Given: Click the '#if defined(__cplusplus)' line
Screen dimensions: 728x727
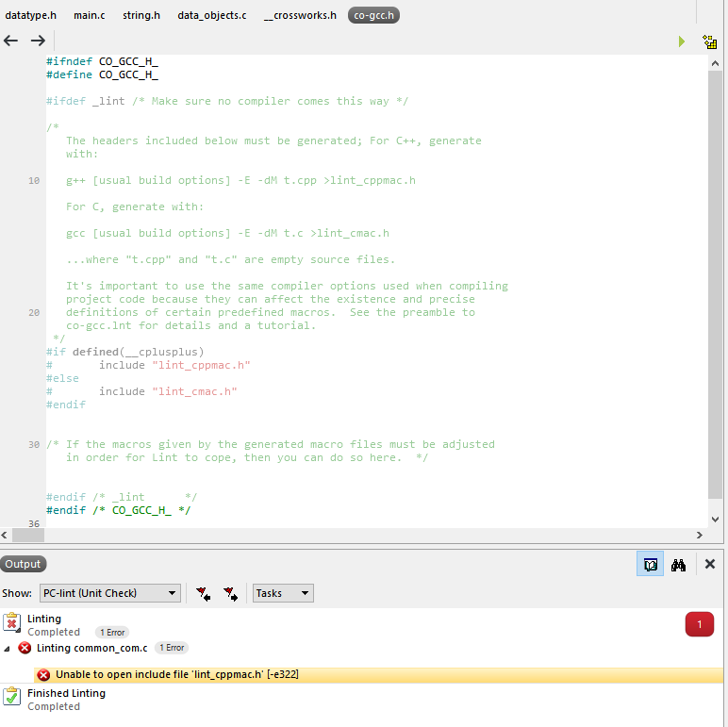Looking at the screenshot, I should tap(124, 352).
